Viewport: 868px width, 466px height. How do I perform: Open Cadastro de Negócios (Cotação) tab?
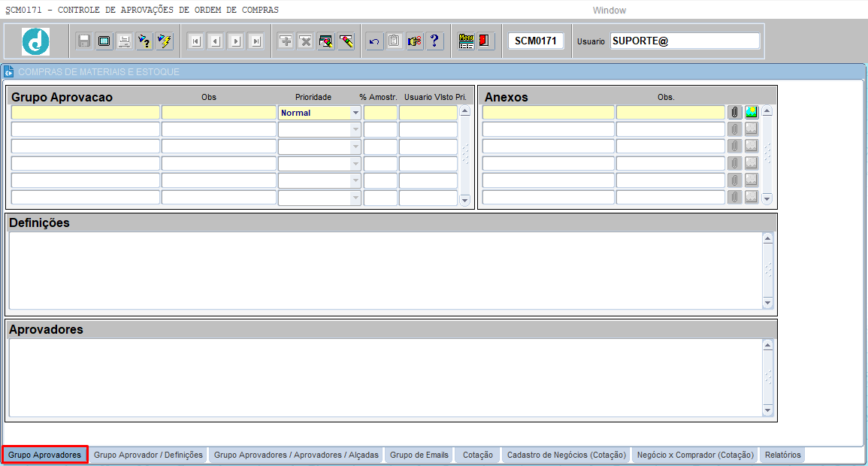567,455
